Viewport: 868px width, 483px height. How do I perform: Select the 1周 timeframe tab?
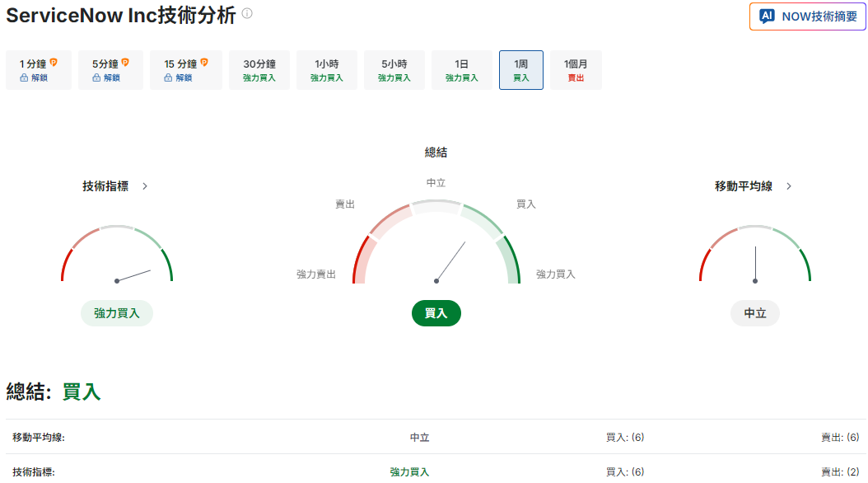(x=521, y=70)
